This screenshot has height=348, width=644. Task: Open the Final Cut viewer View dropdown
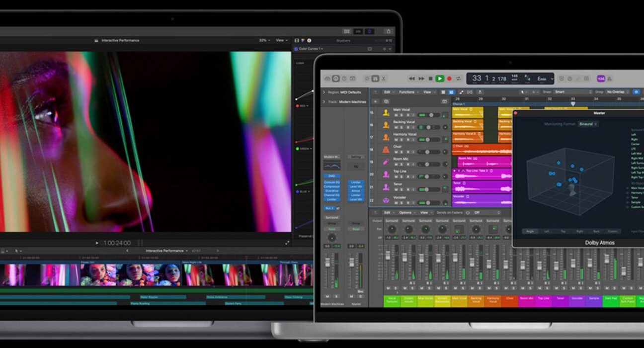pyautogui.click(x=282, y=40)
